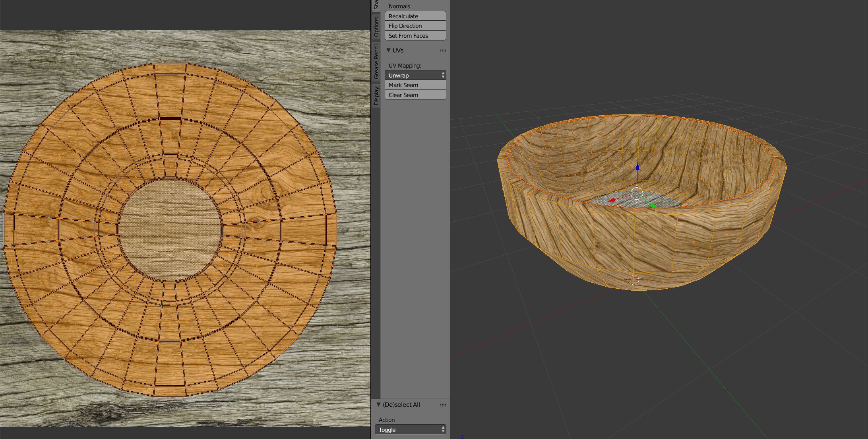Collapse the UVs panel triangle
Viewport: 868px width, 439px height.
coord(389,51)
